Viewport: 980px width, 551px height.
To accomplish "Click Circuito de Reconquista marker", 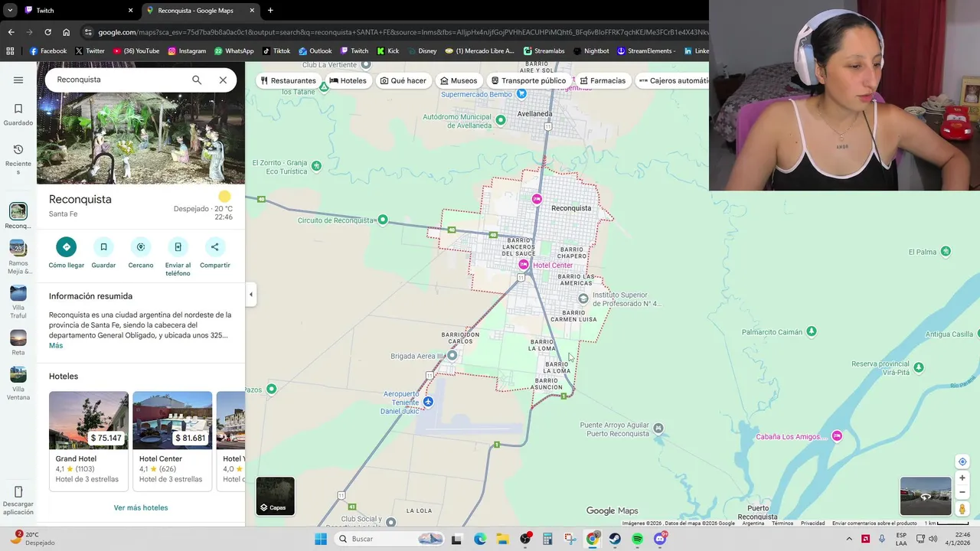I will click(383, 220).
